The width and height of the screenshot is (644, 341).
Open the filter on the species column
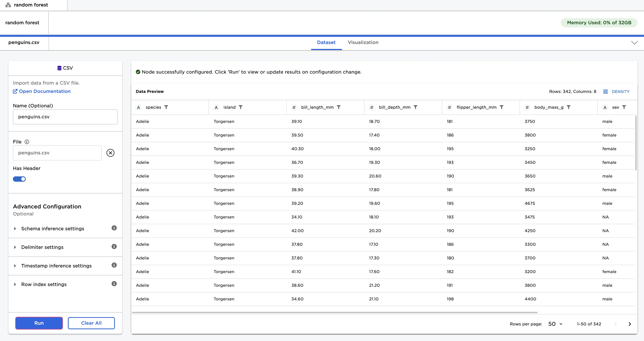(166, 107)
